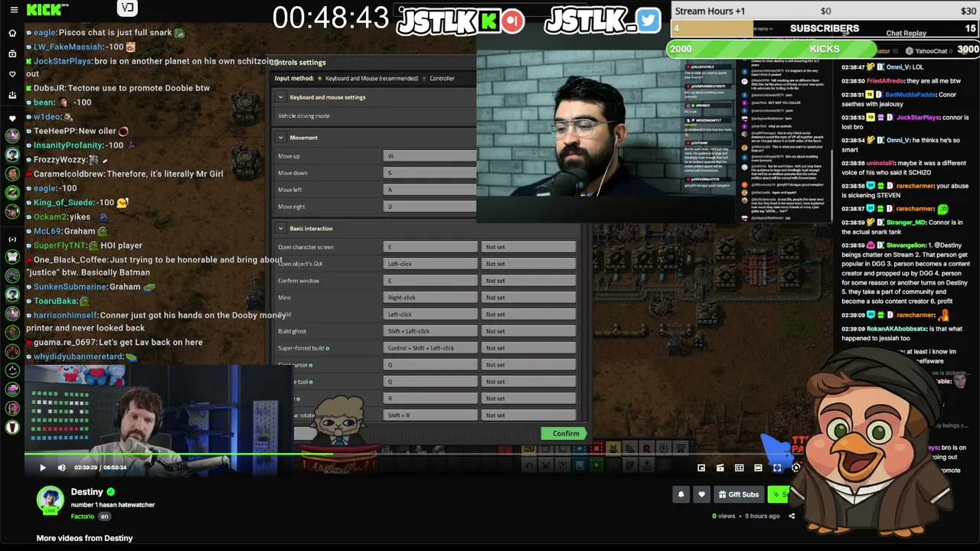Open Destiny's channel avatar
This screenshot has height=551, width=980.
[x=51, y=499]
